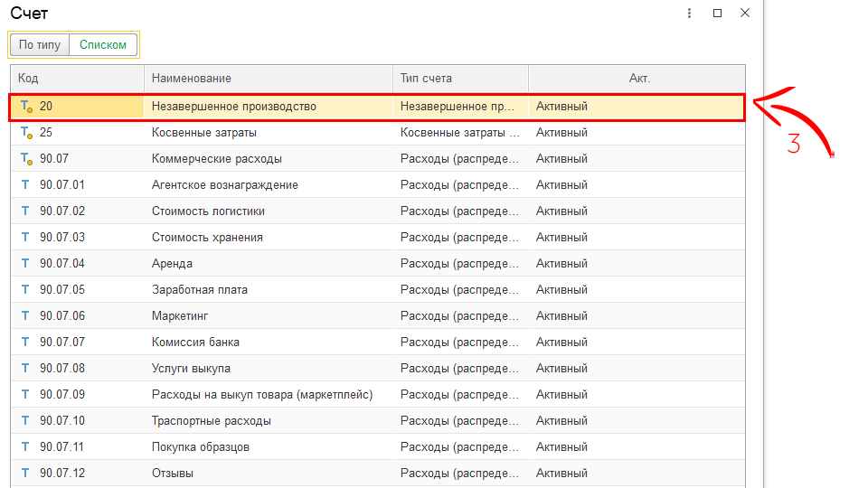Maximize the Счет window
This screenshot has width=868, height=488.
coord(717,14)
